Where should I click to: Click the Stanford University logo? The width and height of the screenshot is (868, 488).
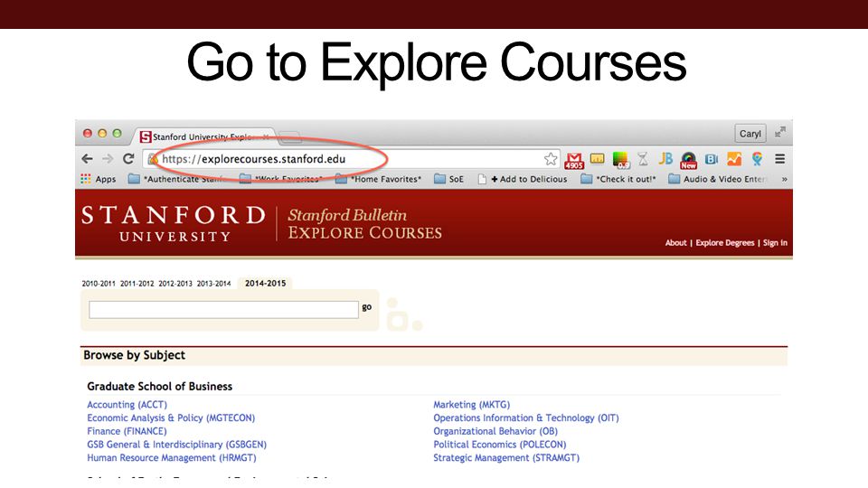tap(174, 223)
